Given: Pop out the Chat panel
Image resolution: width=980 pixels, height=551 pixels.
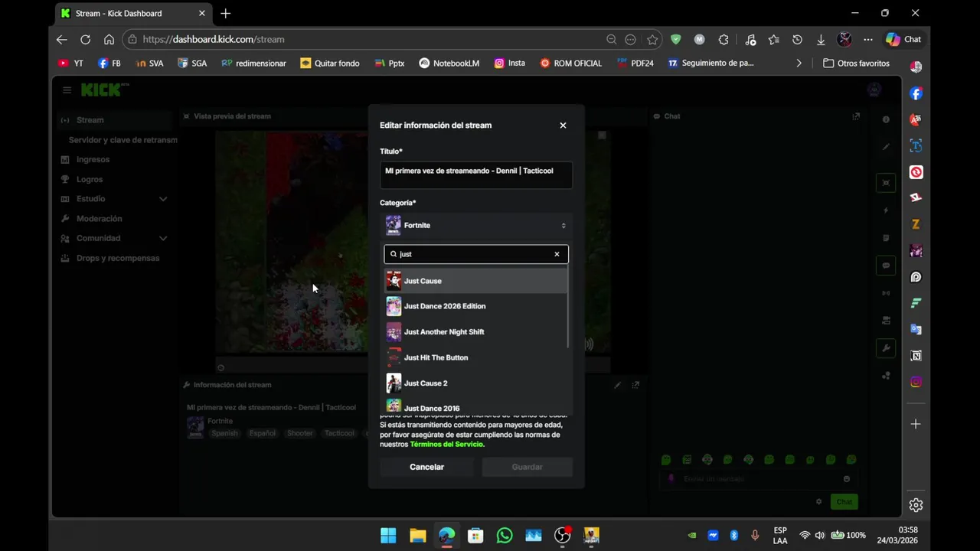Looking at the screenshot, I should (856, 116).
